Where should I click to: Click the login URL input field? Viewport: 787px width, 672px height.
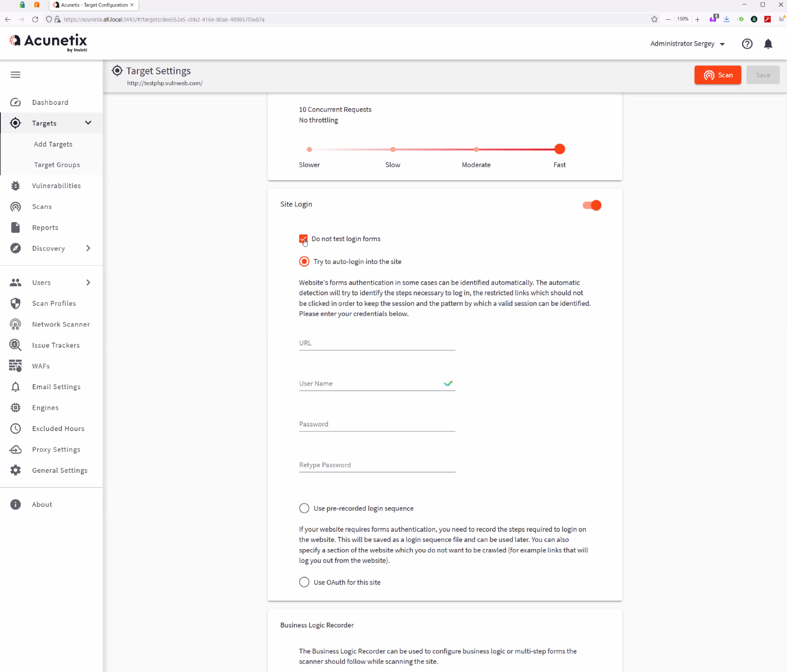(377, 343)
